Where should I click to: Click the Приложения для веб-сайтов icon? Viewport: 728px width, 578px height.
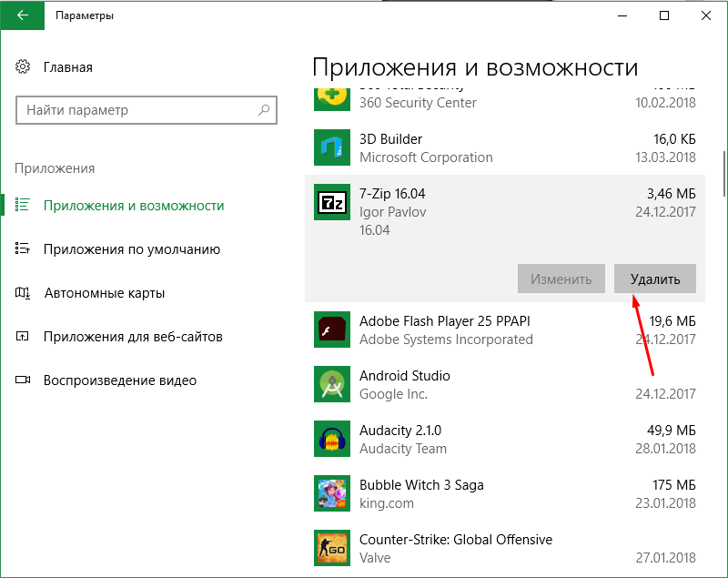(22, 336)
